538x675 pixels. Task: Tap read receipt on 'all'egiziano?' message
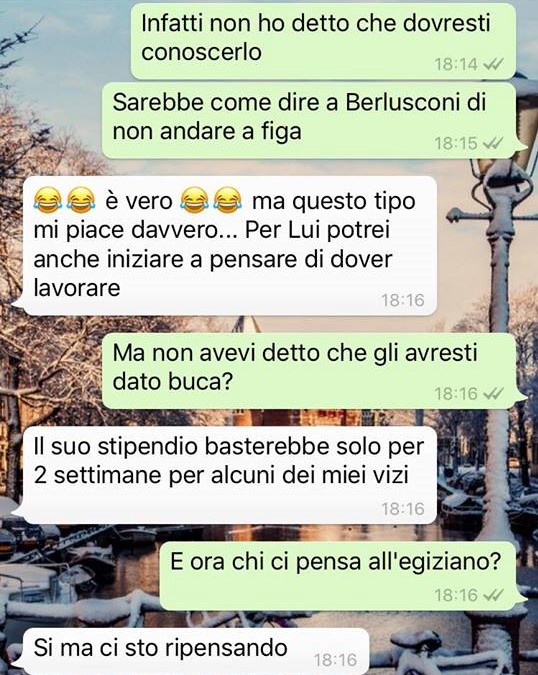coord(493,595)
